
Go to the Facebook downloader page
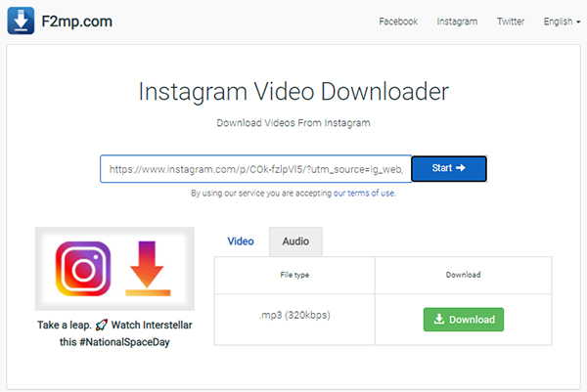click(x=398, y=22)
